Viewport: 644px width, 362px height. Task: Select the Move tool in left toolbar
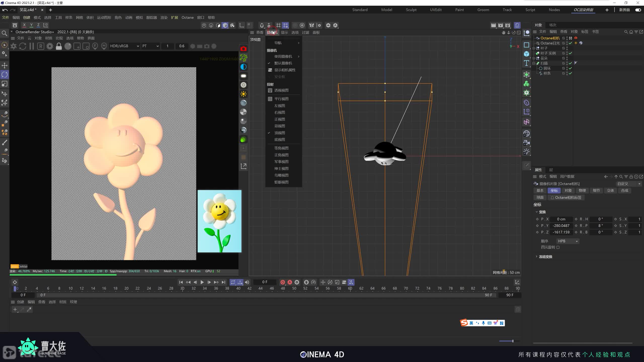pos(5,65)
